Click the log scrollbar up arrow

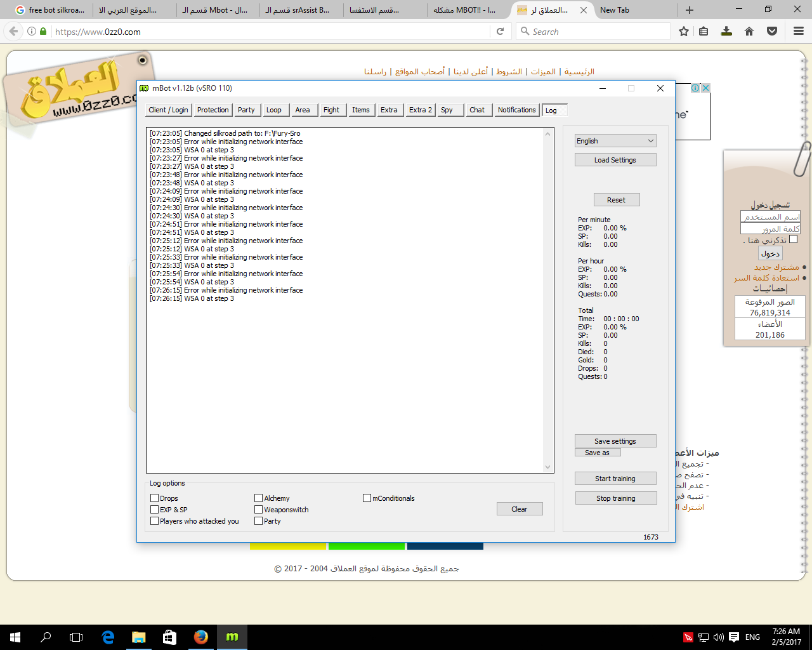(548, 133)
